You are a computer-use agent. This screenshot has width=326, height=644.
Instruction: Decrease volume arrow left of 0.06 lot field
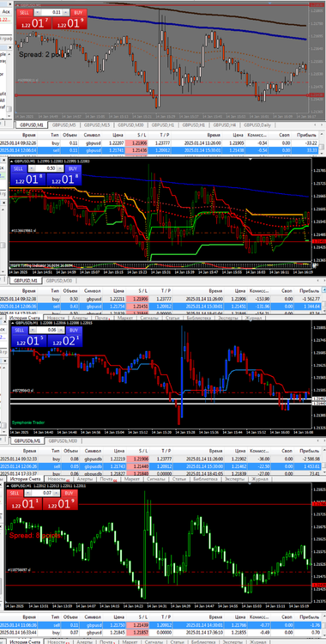click(x=32, y=330)
